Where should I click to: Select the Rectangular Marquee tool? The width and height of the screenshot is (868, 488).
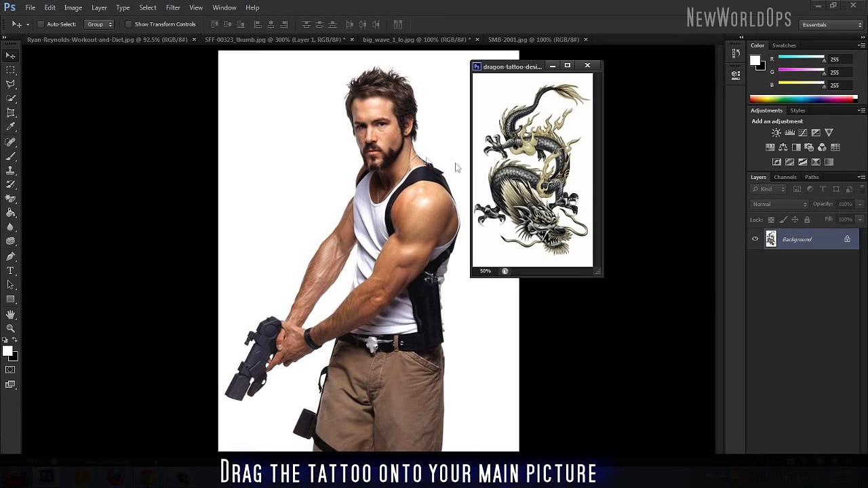11,70
